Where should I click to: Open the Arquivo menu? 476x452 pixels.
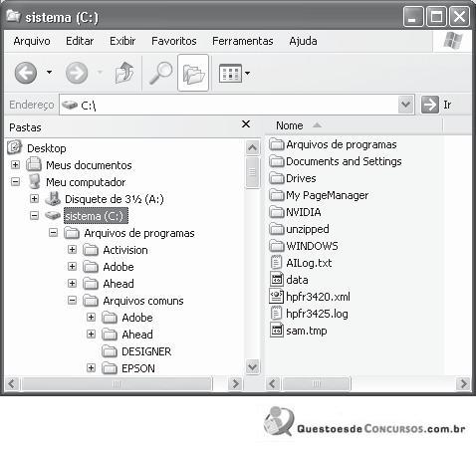[32, 41]
